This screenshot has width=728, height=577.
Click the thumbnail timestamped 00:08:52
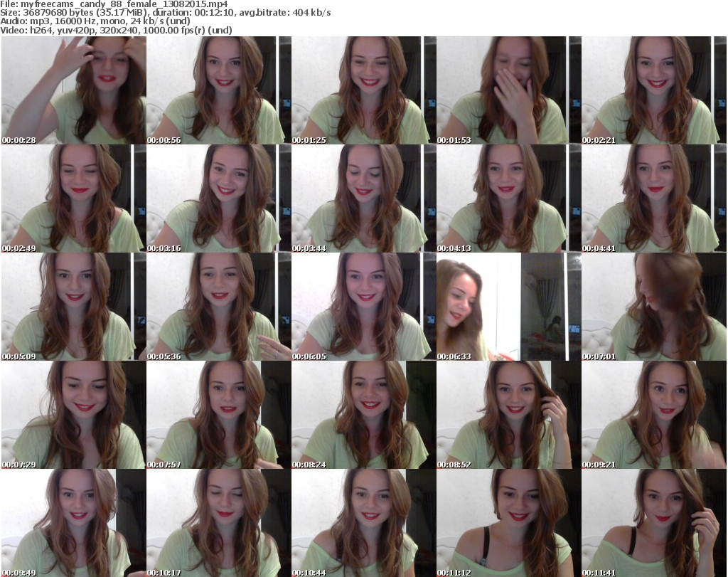pos(509,415)
